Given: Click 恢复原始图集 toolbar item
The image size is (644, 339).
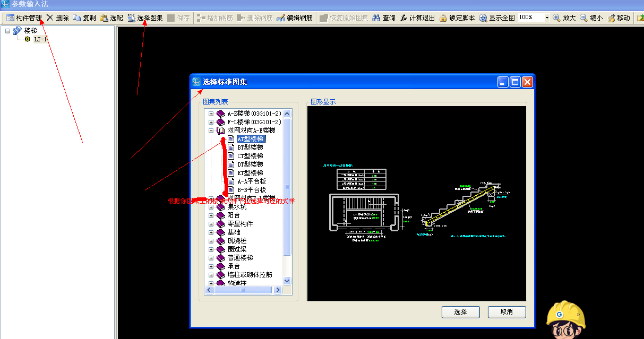Looking at the screenshot, I should [x=344, y=18].
